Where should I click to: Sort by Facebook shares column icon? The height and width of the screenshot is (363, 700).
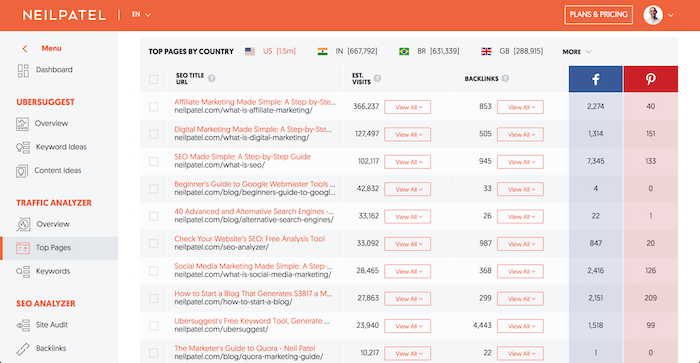pos(596,79)
